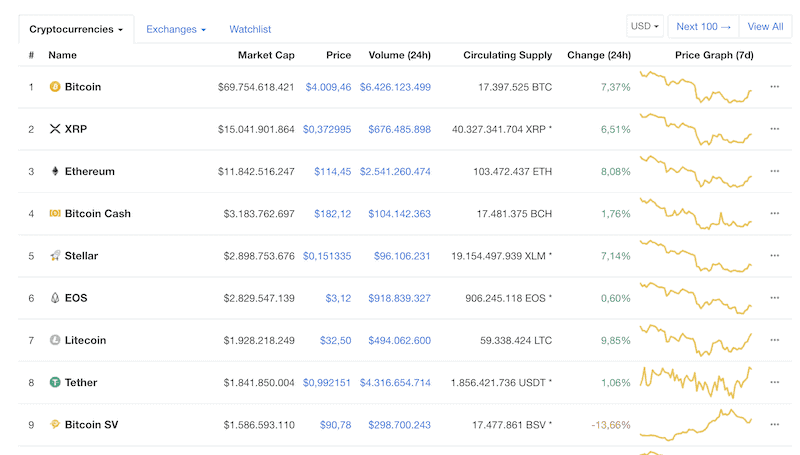The height and width of the screenshot is (455, 800).
Task: Open the Stellar row options menu
Action: pos(774,256)
